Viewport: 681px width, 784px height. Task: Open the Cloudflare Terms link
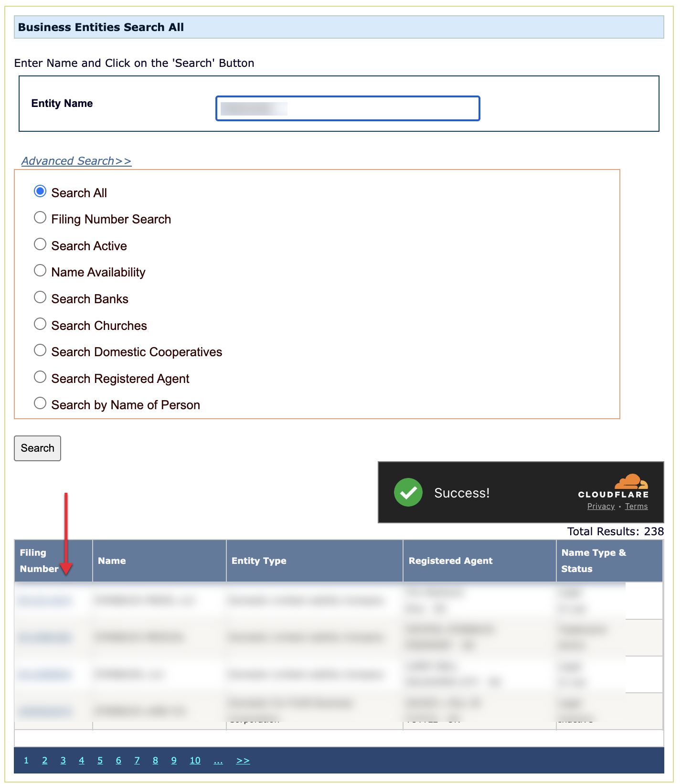636,506
